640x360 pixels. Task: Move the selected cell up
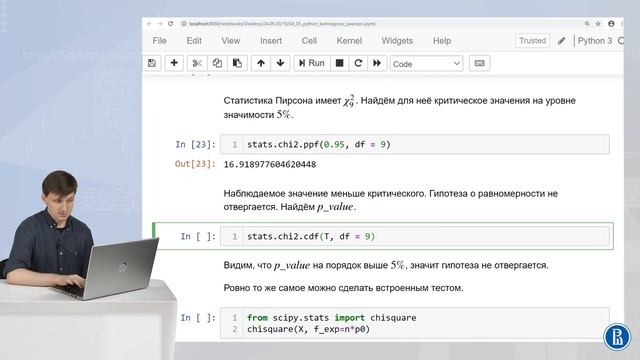(x=261, y=63)
